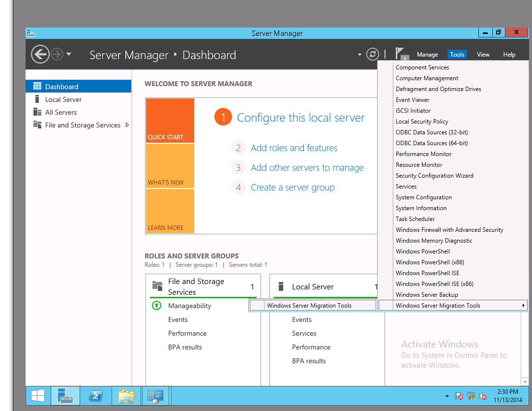Click the Refresh dashboard icon
The image size is (532, 411).
tap(373, 54)
